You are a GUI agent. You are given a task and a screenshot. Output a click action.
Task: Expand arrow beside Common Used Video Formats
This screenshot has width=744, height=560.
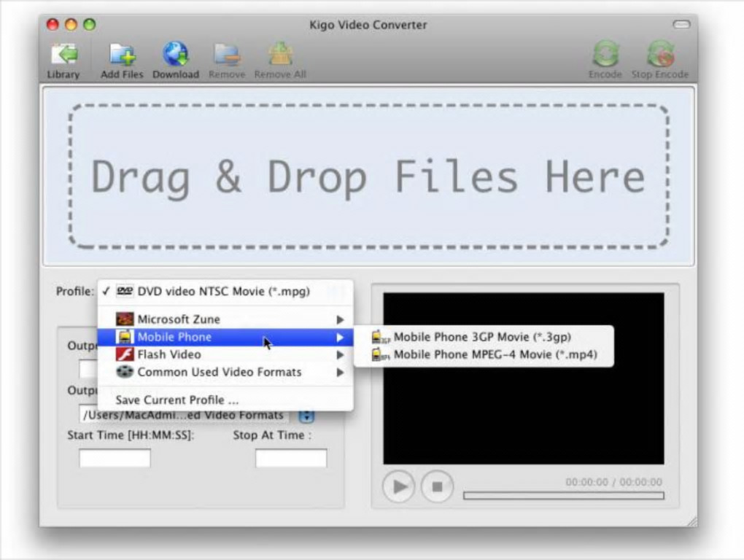coord(340,372)
